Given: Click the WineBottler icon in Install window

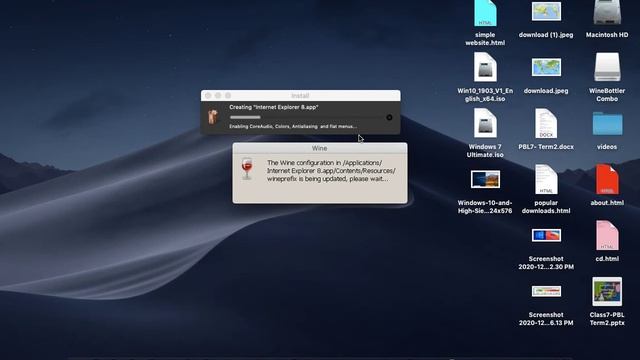Looking at the screenshot, I should pos(213,117).
